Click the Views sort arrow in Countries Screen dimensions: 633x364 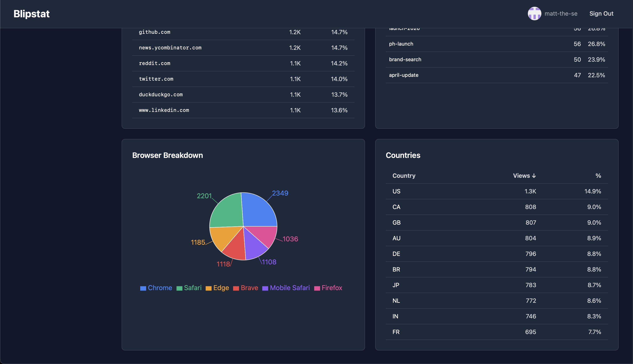534,175
